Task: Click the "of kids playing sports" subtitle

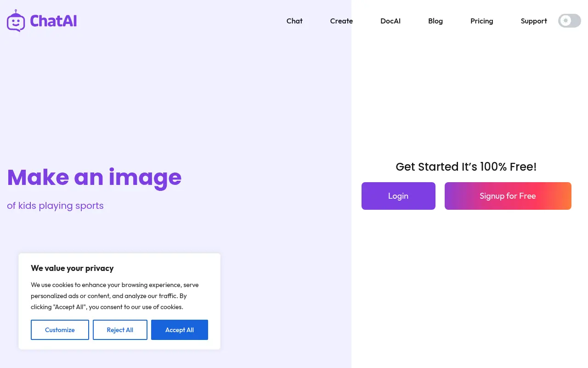Action: [x=55, y=206]
